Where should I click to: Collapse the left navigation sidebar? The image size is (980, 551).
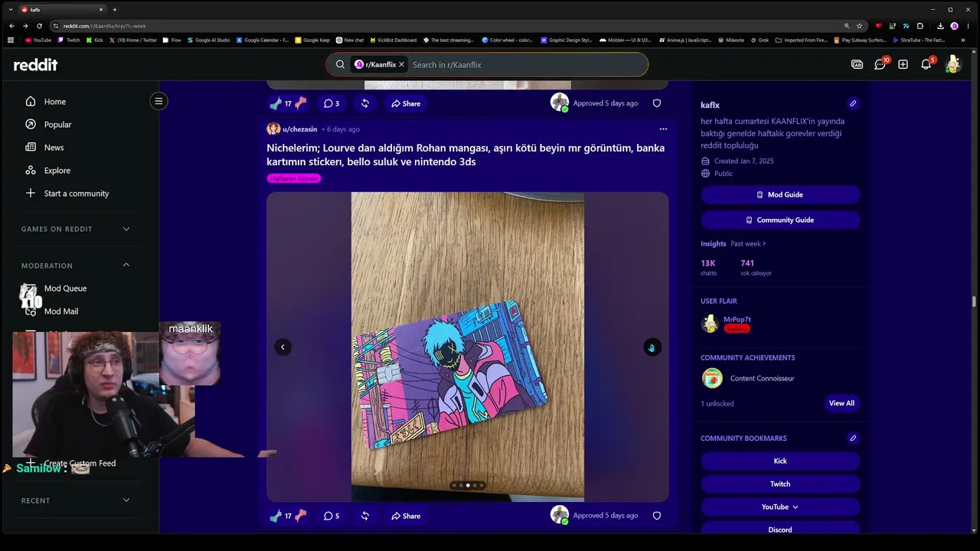(158, 101)
